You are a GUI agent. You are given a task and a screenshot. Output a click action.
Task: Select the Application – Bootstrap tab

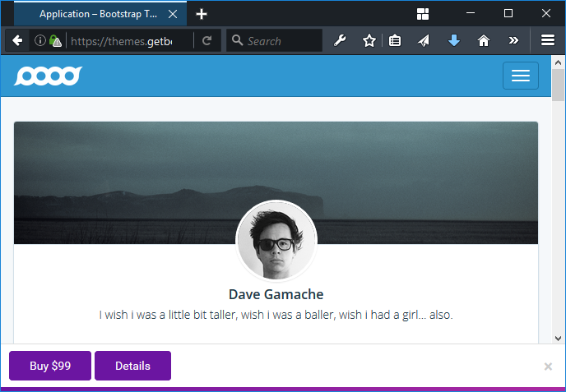tap(100, 14)
